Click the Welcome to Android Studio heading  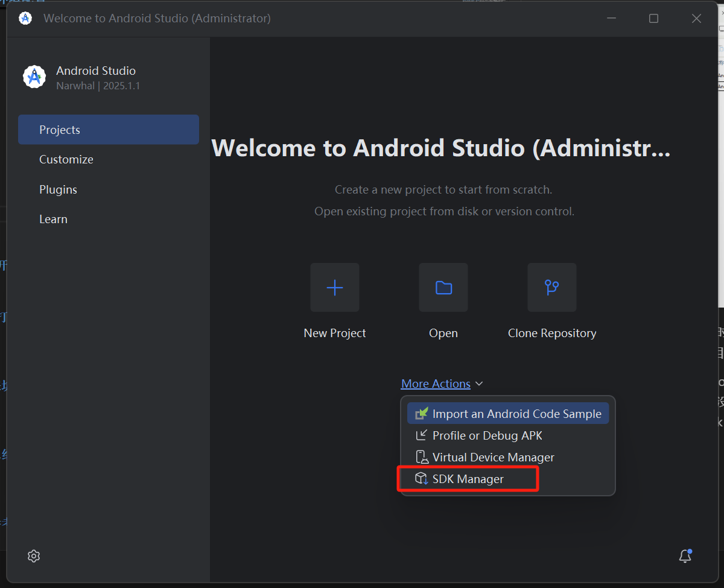point(441,148)
